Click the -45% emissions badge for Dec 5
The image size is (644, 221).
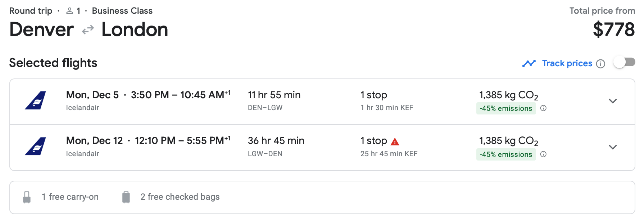pos(505,108)
